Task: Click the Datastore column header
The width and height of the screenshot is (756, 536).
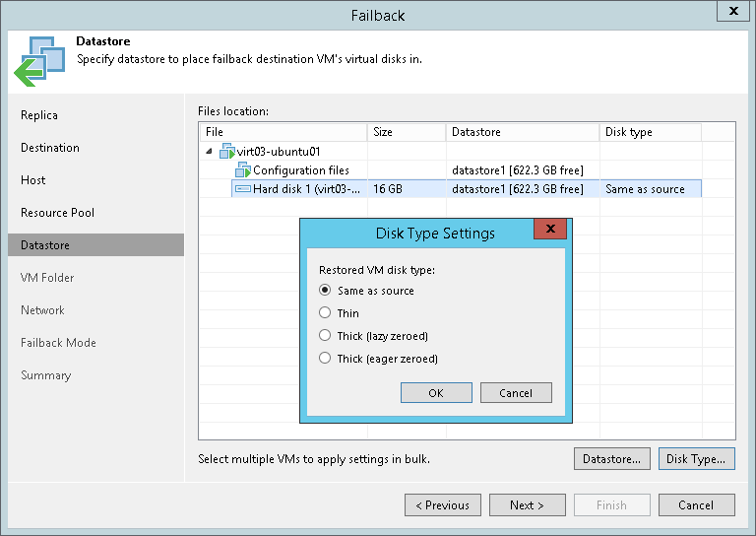Action: [523, 132]
